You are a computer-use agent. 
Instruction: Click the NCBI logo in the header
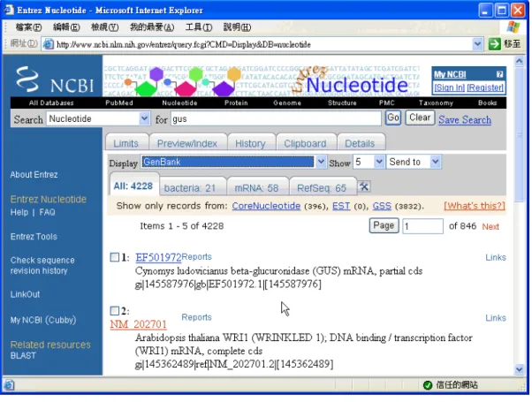56,80
